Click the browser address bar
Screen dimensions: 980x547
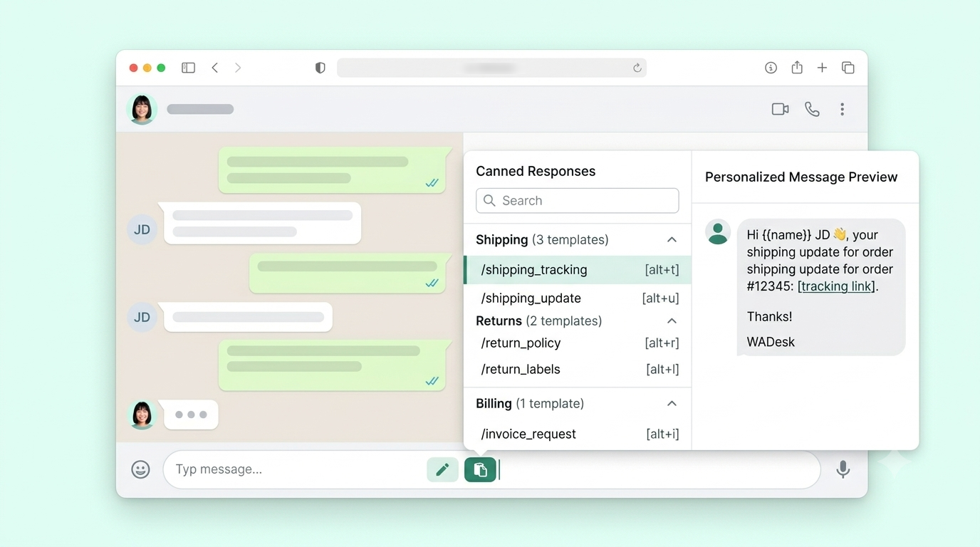(491, 68)
